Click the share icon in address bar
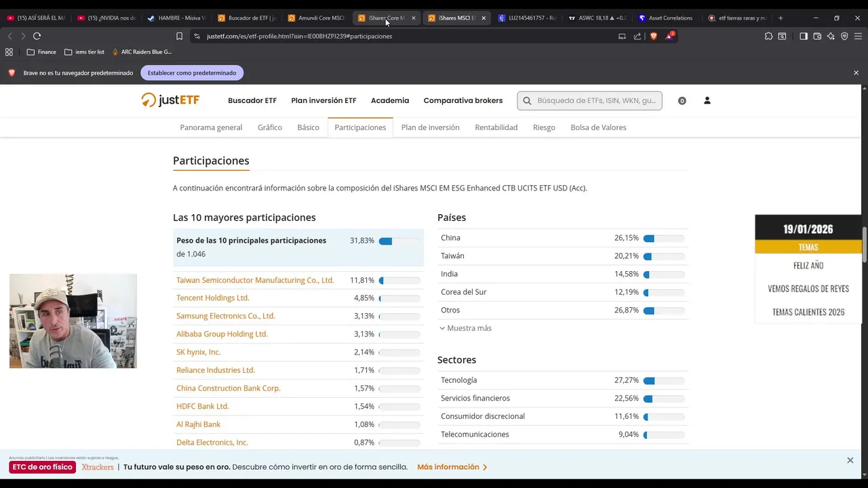Screen dimensions: 868x488 pyautogui.click(x=637, y=36)
